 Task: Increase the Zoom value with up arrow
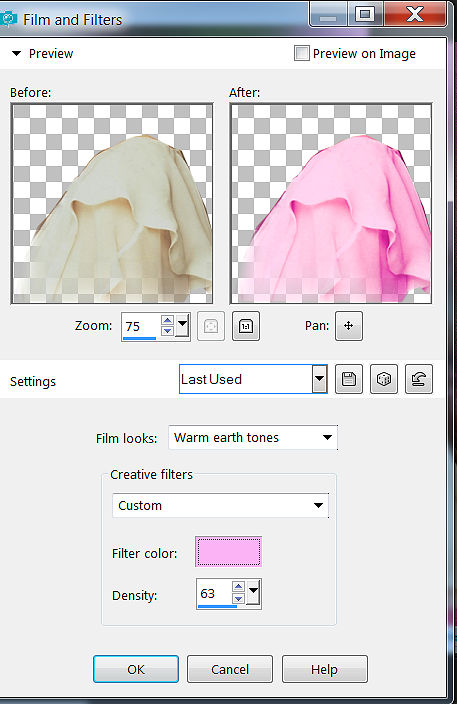pos(167,320)
